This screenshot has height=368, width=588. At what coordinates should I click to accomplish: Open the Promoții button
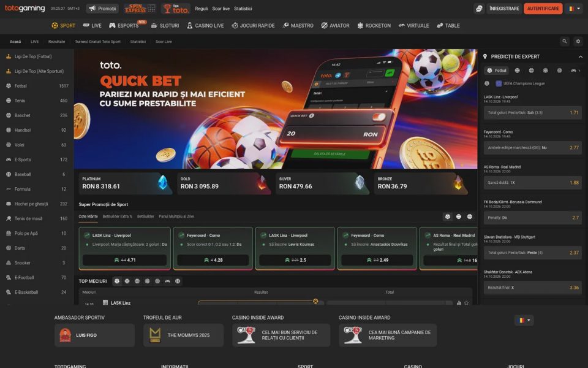coord(102,8)
